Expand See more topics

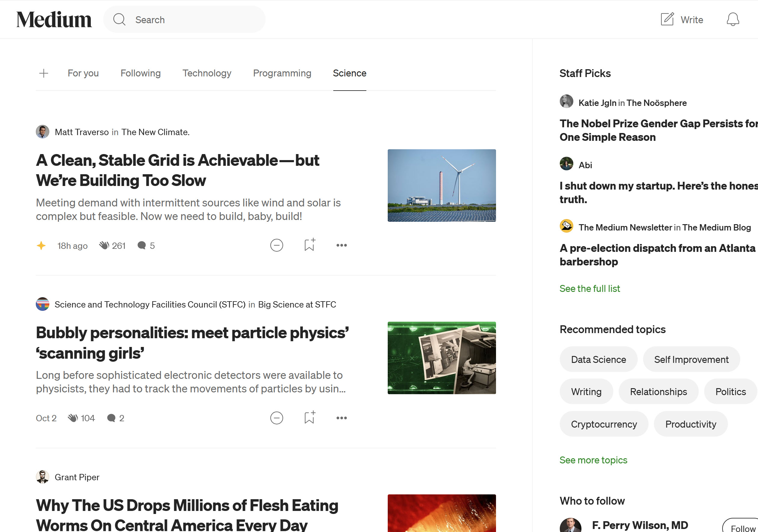tap(593, 460)
